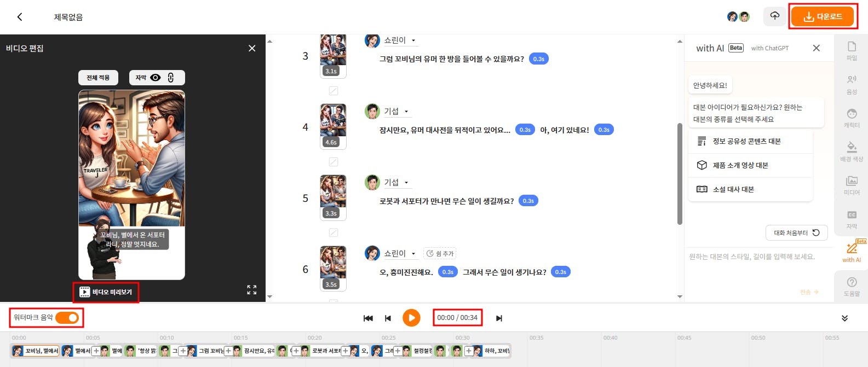
Task: Choose 정보 공유성 콘텐츠 대본 option
Action: [x=750, y=141]
